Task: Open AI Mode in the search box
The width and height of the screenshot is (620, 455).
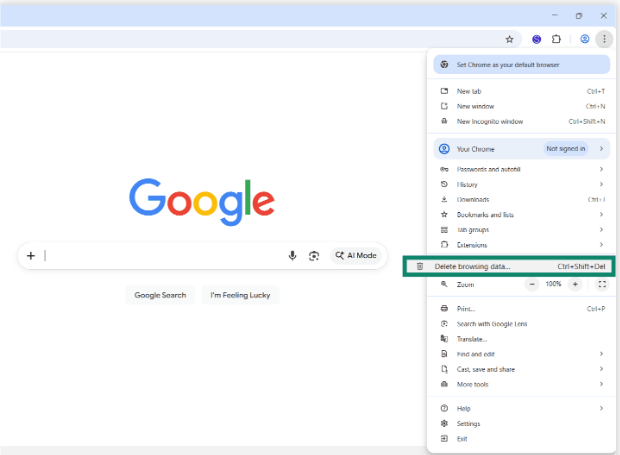Action: click(356, 255)
